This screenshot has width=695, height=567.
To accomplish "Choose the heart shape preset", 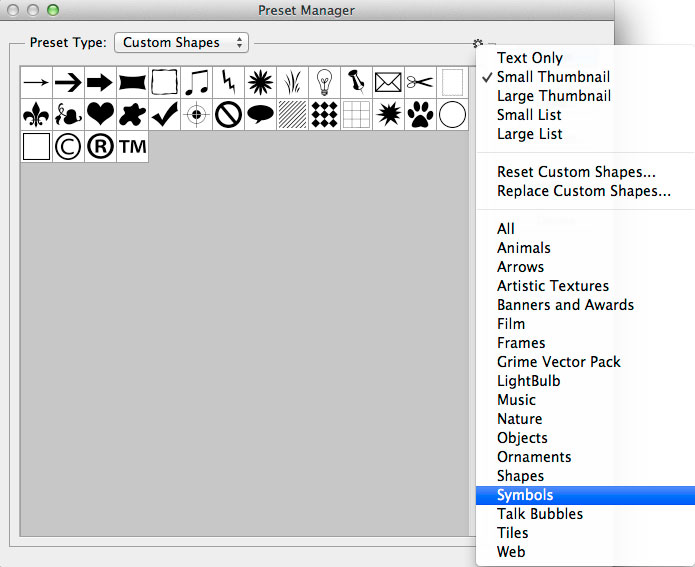I will 100,115.
